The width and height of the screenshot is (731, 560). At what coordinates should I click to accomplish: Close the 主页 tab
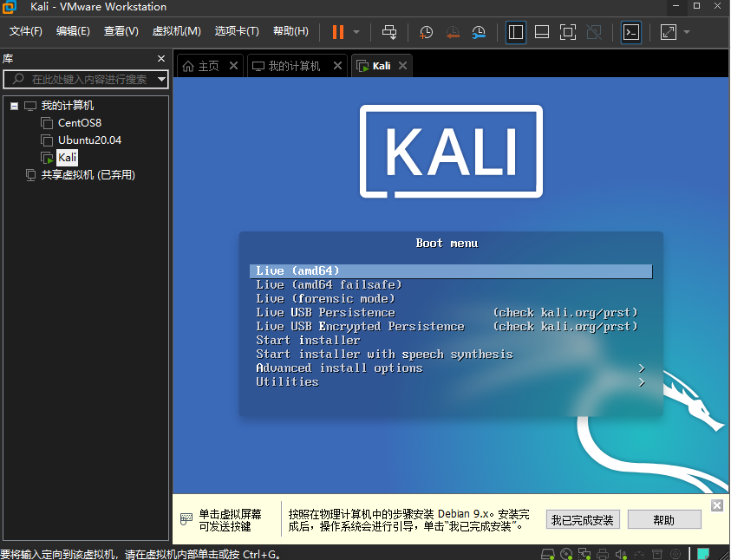point(233,66)
